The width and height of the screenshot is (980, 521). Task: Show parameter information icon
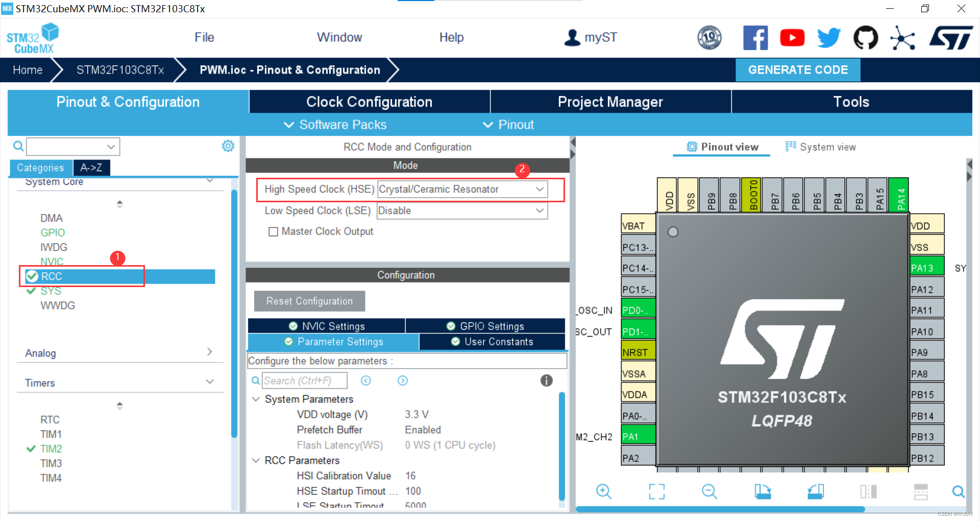point(546,381)
